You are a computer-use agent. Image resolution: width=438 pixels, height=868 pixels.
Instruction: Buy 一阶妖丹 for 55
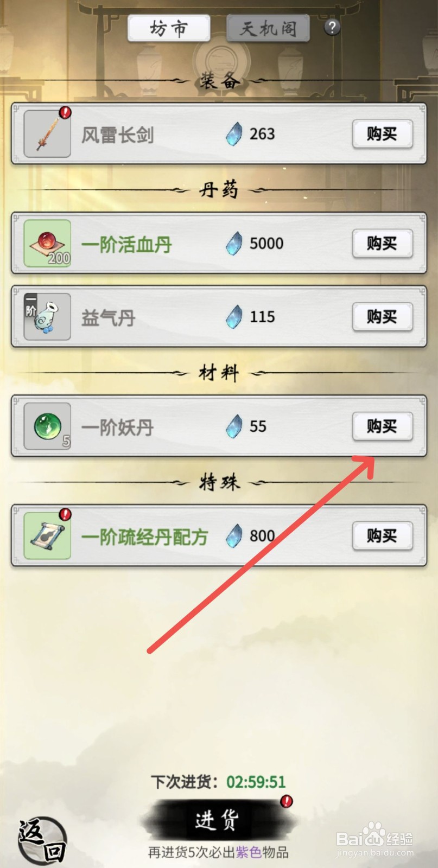point(382,426)
